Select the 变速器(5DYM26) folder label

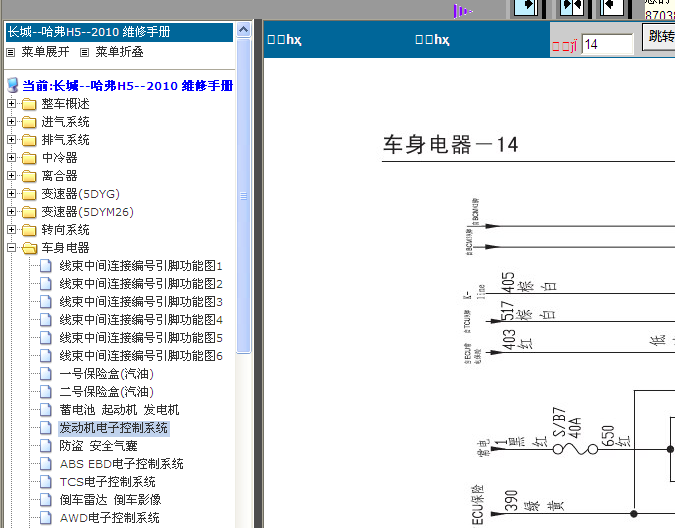(x=87, y=212)
